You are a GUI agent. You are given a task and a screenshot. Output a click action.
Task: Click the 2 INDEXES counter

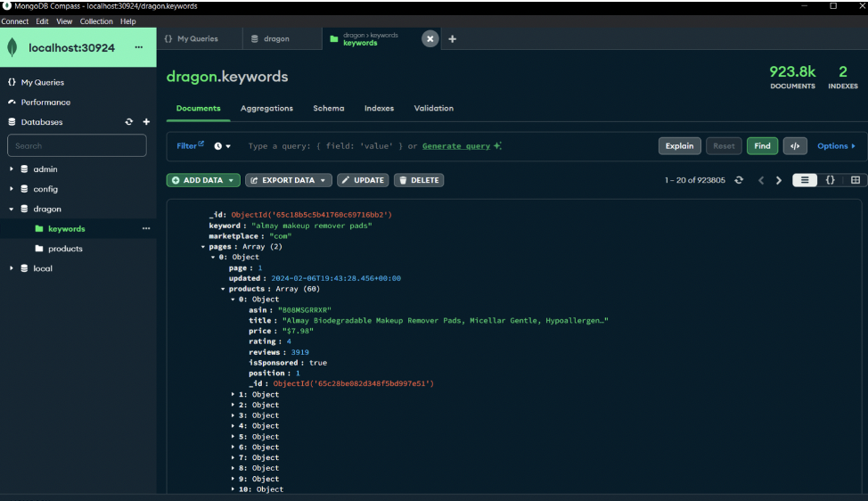tap(842, 77)
